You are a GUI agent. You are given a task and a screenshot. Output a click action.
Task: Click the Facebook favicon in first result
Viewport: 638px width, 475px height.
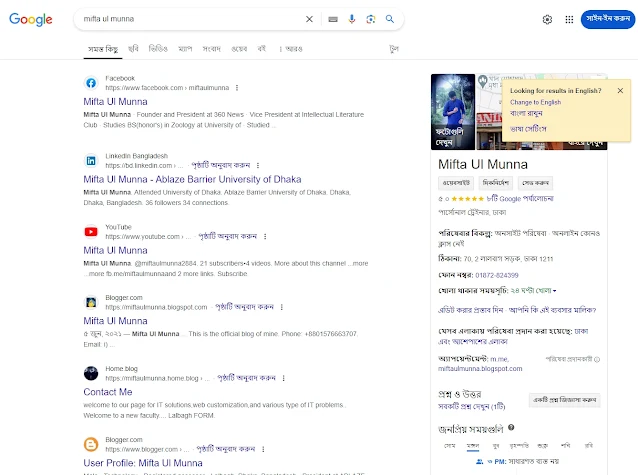(x=91, y=83)
